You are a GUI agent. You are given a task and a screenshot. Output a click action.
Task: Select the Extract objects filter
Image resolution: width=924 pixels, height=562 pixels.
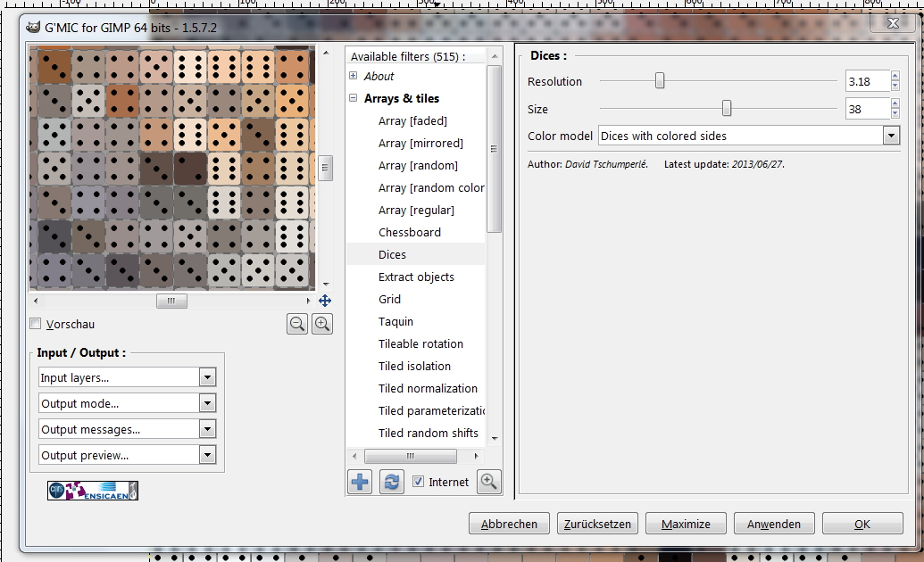point(416,277)
